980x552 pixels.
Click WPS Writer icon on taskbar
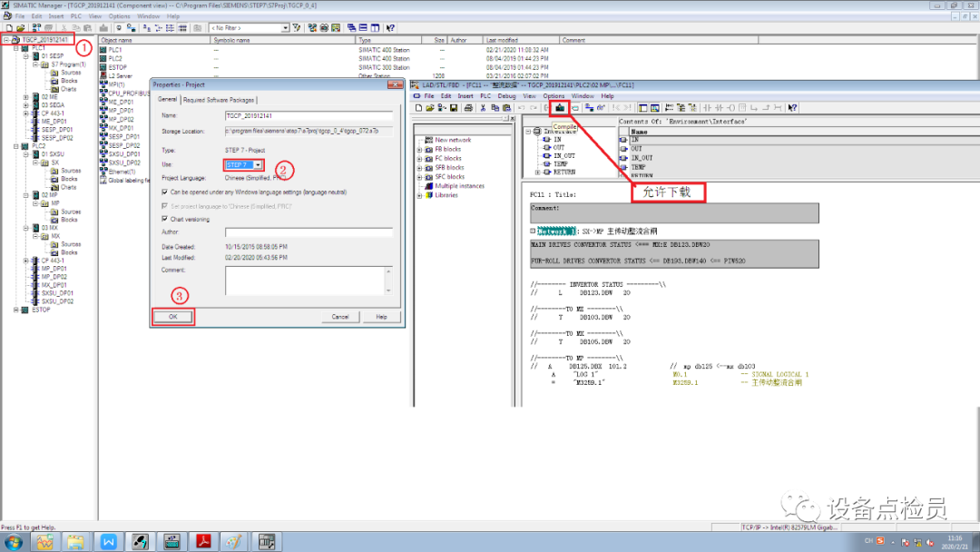[x=108, y=542]
